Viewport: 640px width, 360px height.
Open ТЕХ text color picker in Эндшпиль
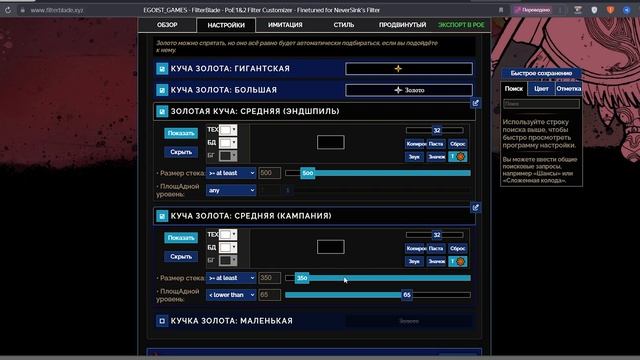(x=228, y=130)
